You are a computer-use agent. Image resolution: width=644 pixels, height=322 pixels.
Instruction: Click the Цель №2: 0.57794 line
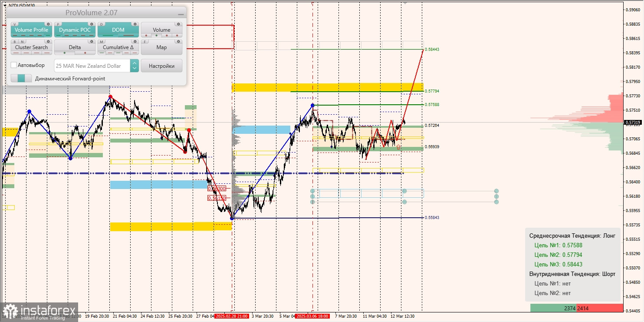click(x=559, y=255)
